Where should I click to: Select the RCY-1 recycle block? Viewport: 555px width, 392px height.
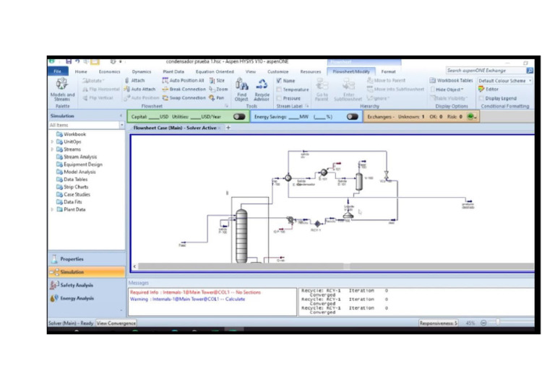pos(317,223)
